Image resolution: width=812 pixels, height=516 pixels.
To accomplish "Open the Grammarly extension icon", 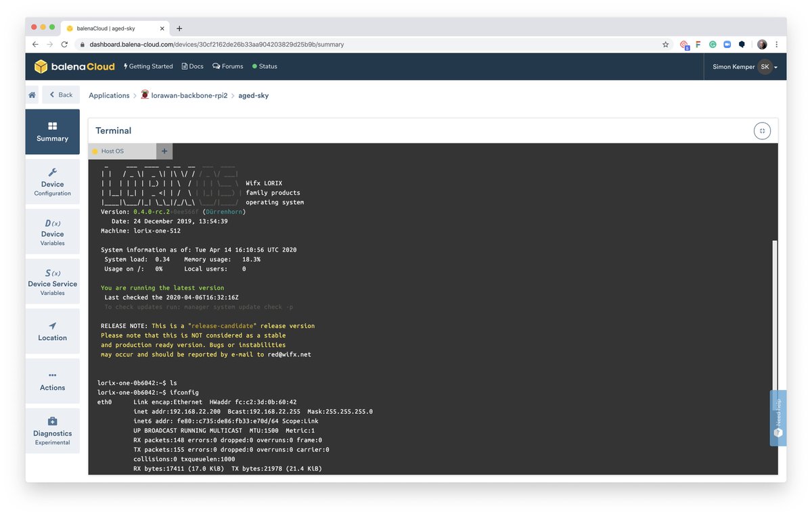I will [x=713, y=45].
